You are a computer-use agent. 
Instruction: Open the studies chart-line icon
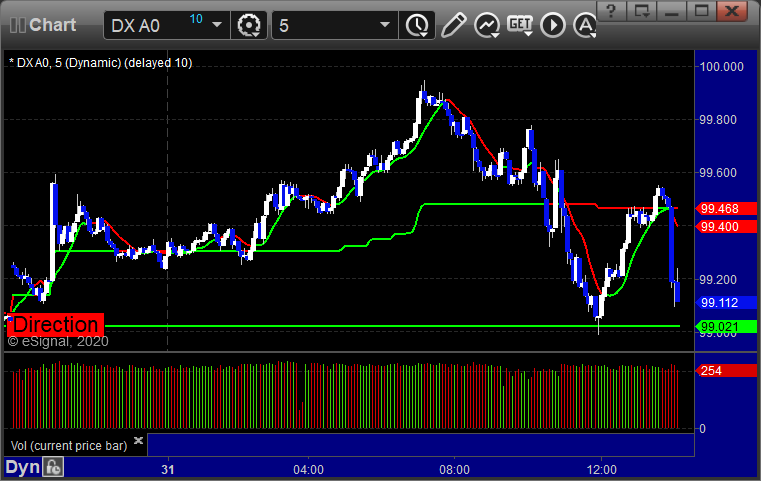(487, 25)
